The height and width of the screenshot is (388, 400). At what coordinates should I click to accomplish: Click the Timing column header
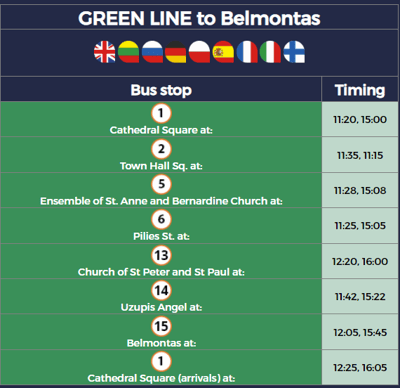pyautogui.click(x=360, y=90)
